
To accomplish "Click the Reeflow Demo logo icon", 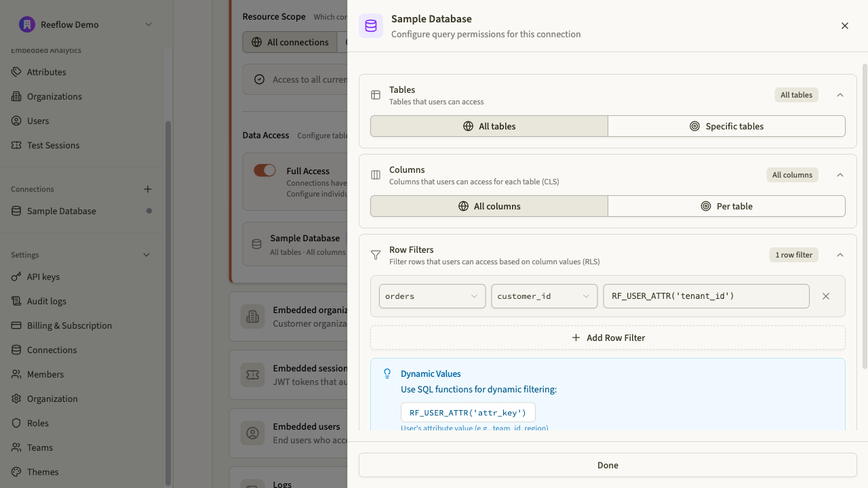I will pyautogui.click(x=26, y=24).
